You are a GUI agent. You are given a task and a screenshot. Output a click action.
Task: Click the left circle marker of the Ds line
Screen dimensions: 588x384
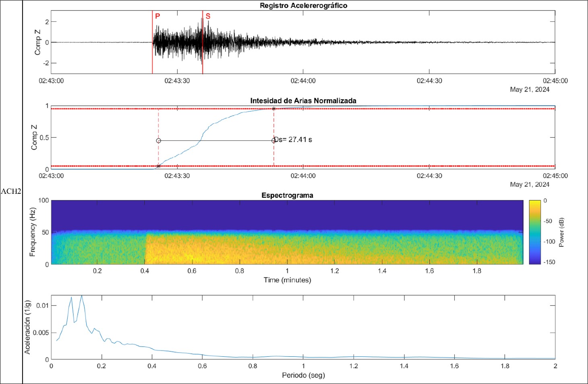159,141
